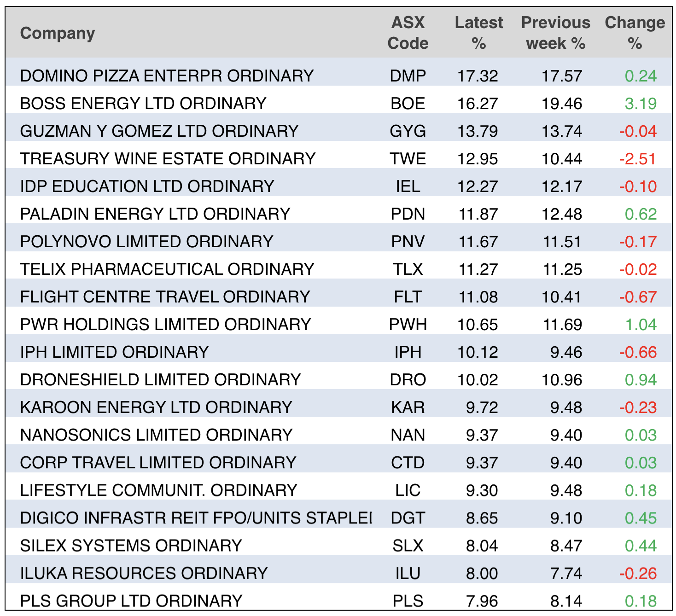Click Flight Centre's latest value 11.08
This screenshot has width=676, height=616.
(478, 297)
